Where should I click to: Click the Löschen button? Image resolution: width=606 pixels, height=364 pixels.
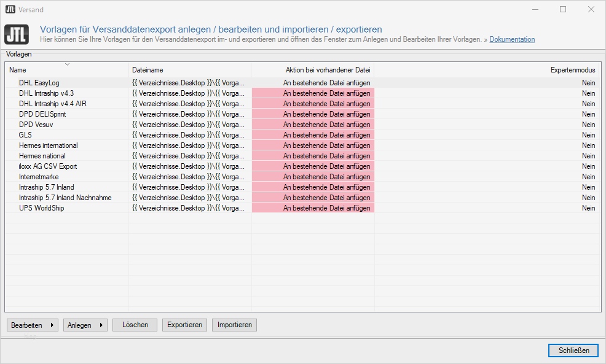tap(135, 325)
